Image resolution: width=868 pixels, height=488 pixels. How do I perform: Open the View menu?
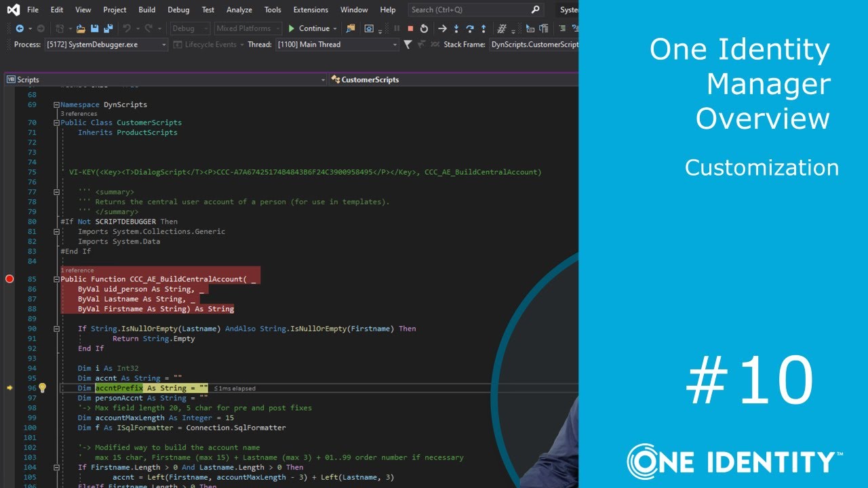[x=83, y=9]
